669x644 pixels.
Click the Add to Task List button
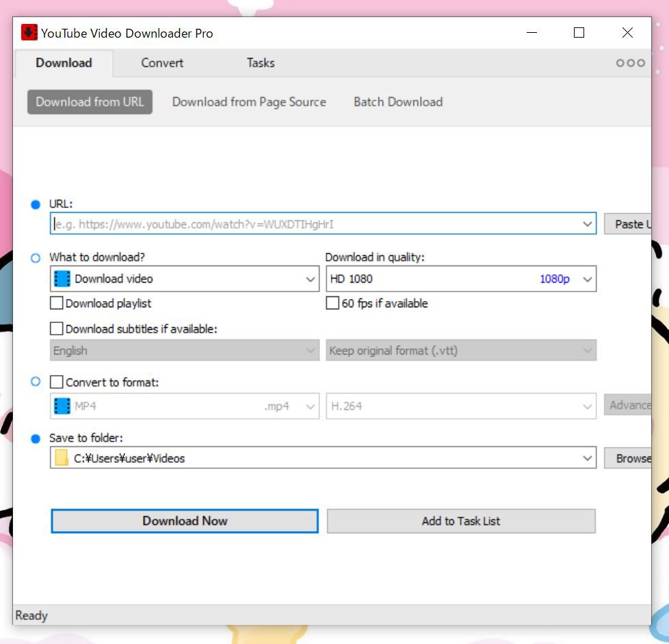[x=461, y=521]
